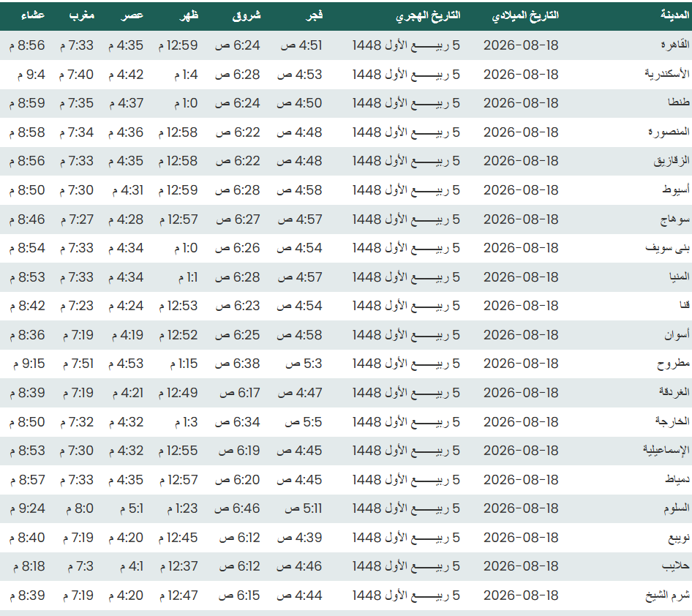Select the city name الزقازيق

click(x=672, y=161)
